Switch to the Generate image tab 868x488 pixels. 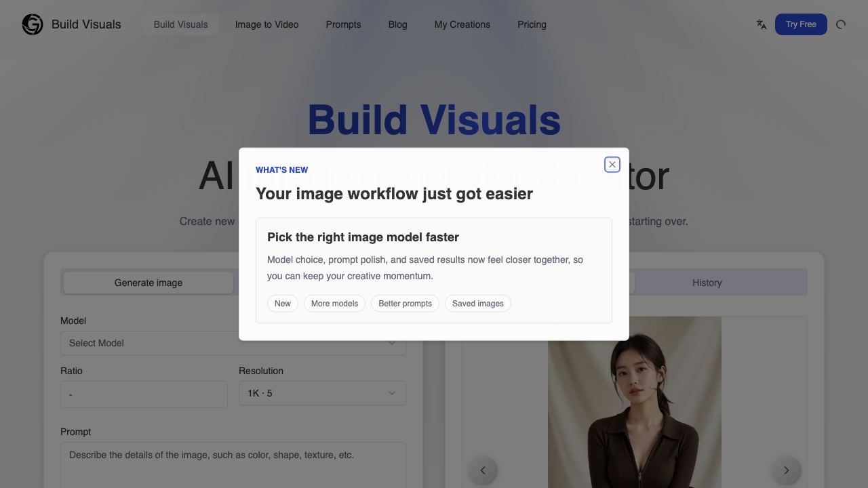pyautogui.click(x=149, y=283)
